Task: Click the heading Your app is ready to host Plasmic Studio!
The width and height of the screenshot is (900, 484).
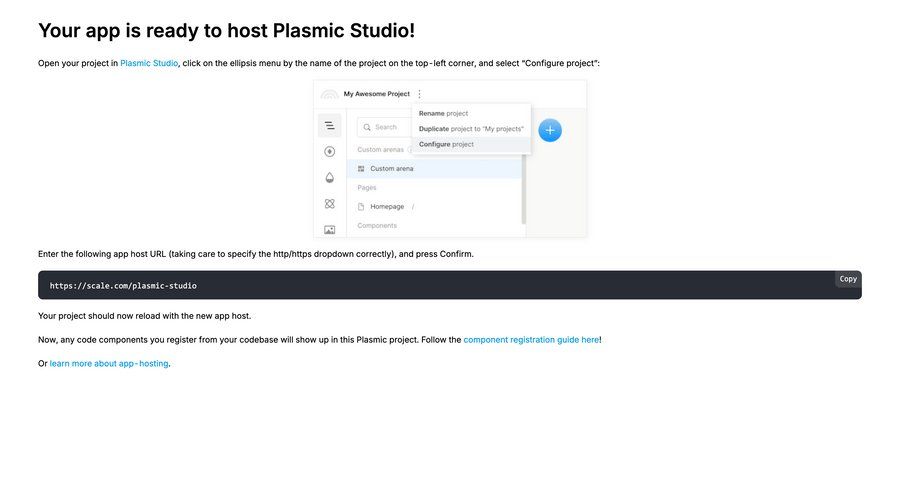Action: [x=226, y=30]
